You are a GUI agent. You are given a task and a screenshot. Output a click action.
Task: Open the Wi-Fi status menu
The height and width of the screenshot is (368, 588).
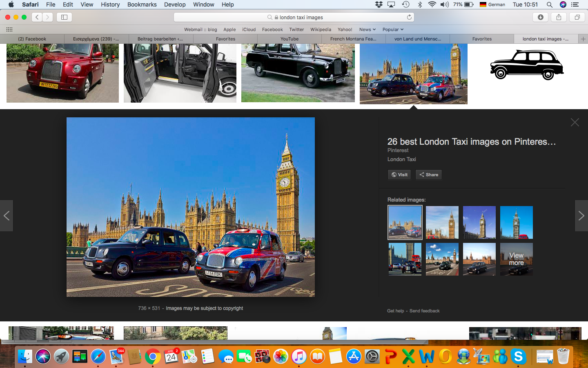point(432,4)
